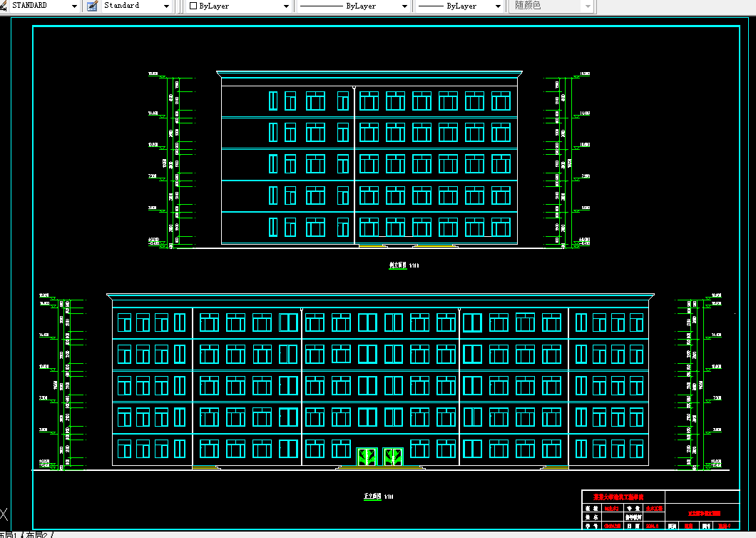Open the STANDARD text style dropdown
Image resolution: width=756 pixels, height=538 pixels.
44,6
